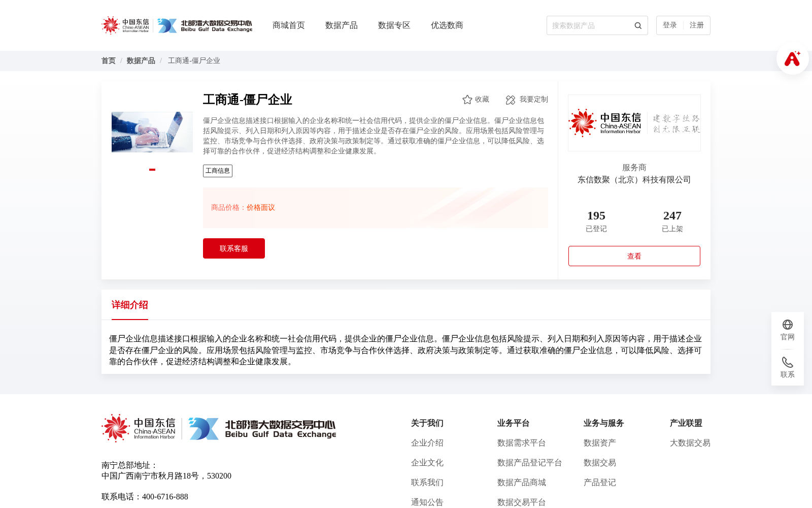
Task: Click the 关于我们 footer heading
Action: click(427, 423)
